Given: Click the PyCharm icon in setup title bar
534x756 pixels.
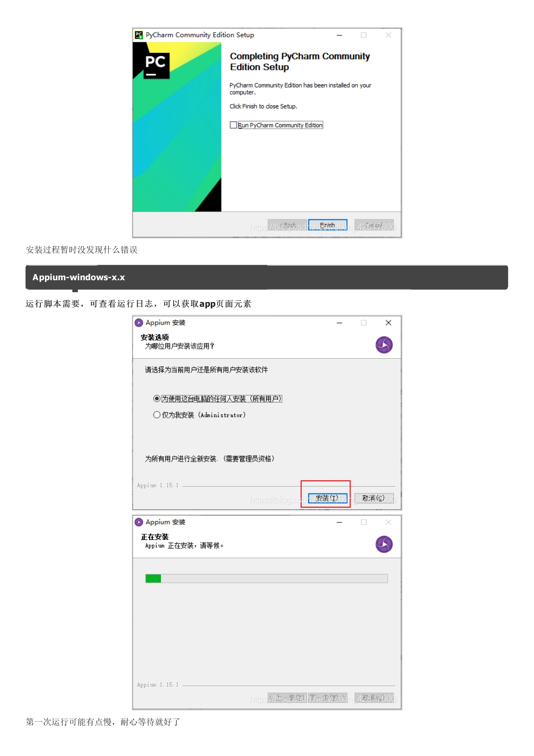Looking at the screenshot, I should 139,35.
